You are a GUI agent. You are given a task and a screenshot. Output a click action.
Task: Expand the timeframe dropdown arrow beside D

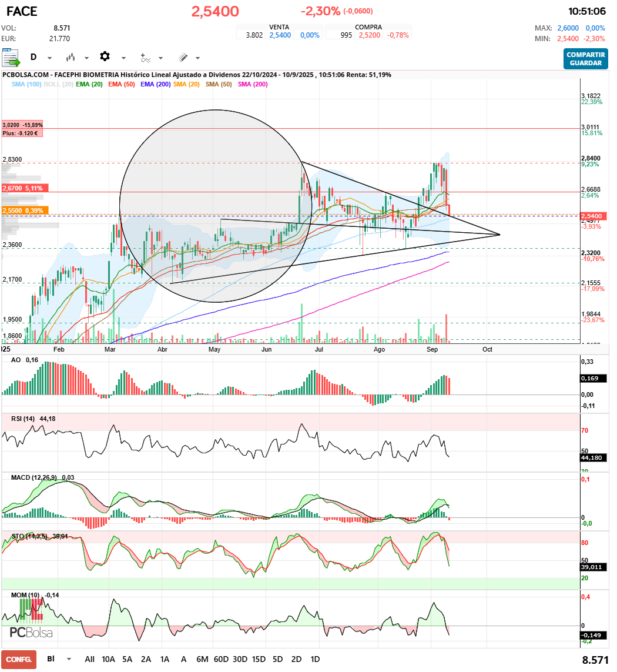(49, 58)
